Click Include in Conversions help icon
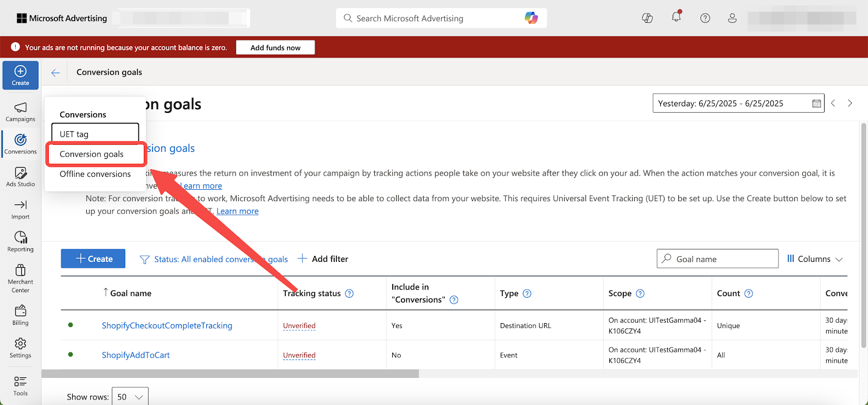The width and height of the screenshot is (868, 405). (454, 300)
